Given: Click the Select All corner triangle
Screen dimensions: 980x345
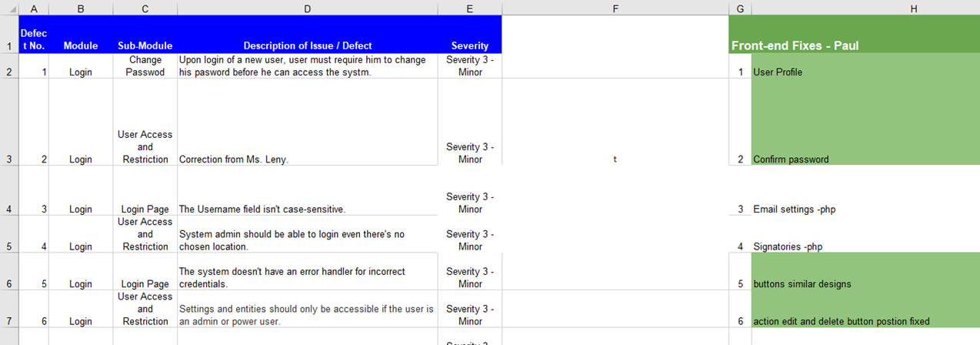Looking at the screenshot, I should [x=8, y=8].
